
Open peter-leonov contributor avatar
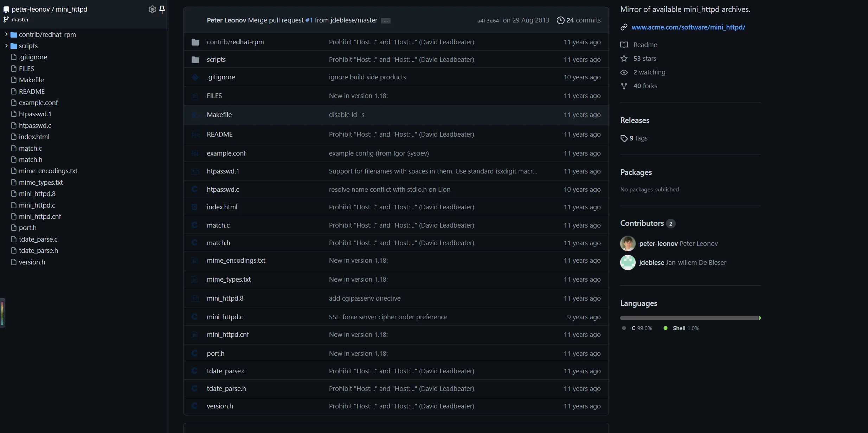pos(628,243)
